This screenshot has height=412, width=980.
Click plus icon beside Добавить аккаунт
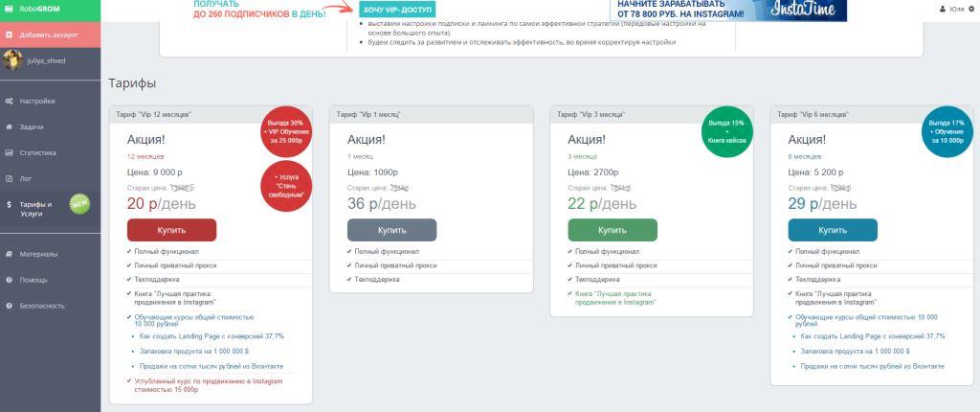9,34
